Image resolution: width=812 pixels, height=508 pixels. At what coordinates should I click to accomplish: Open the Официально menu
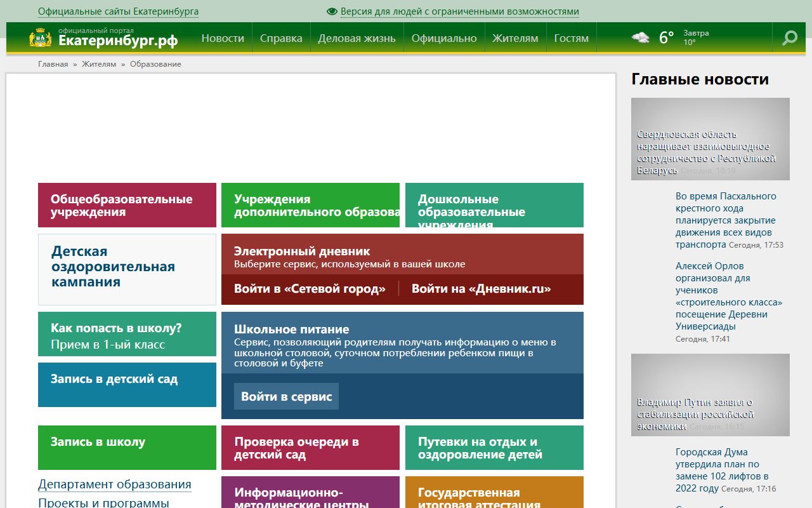coord(444,38)
